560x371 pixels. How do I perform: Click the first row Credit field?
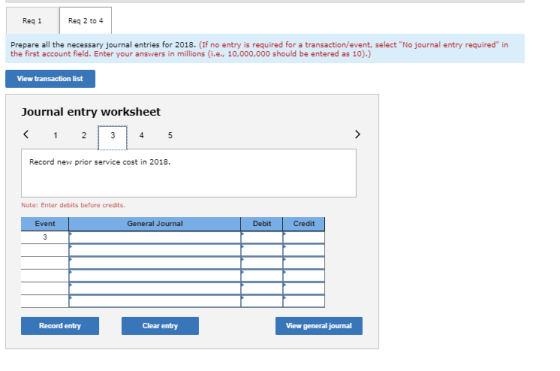click(x=304, y=237)
